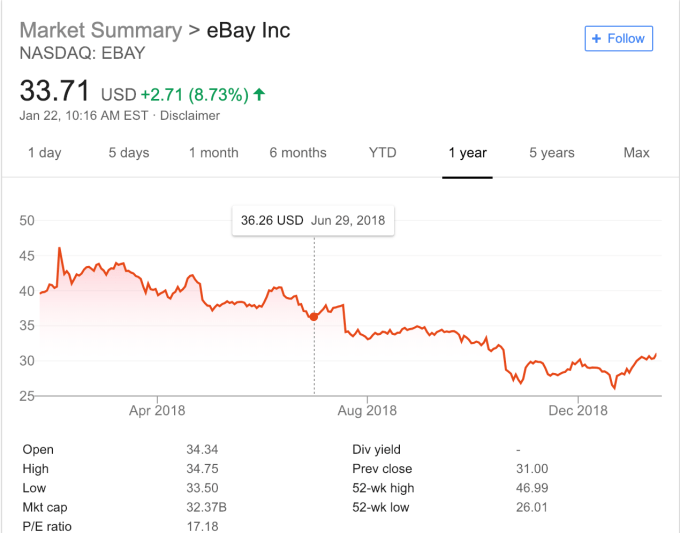Click the active 1 year tab
680x533 pixels.
tap(467, 153)
